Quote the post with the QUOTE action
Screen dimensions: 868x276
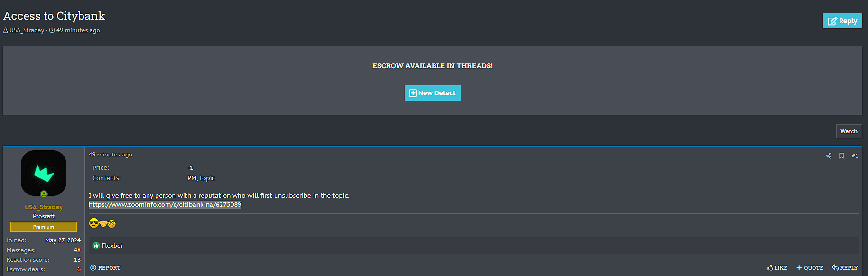point(810,268)
